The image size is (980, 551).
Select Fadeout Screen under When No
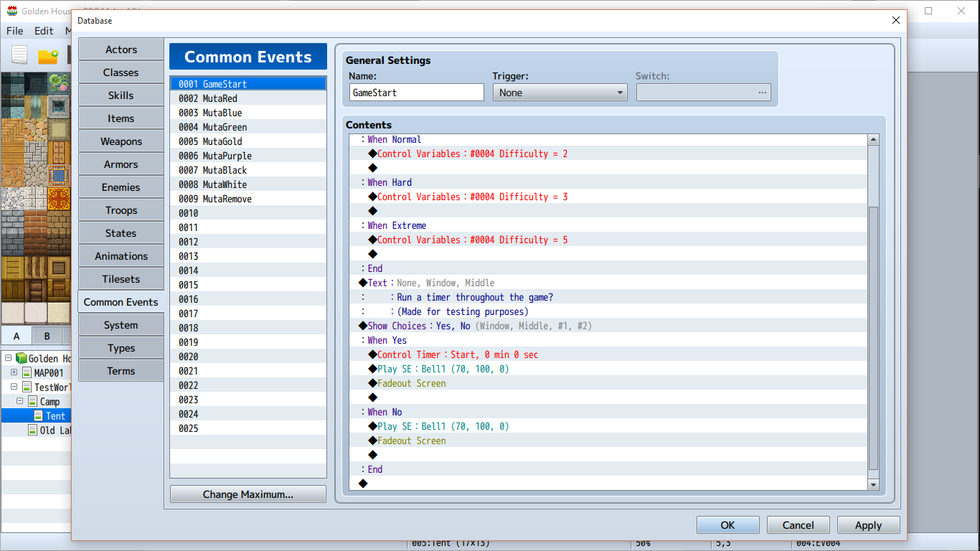pyautogui.click(x=608, y=441)
